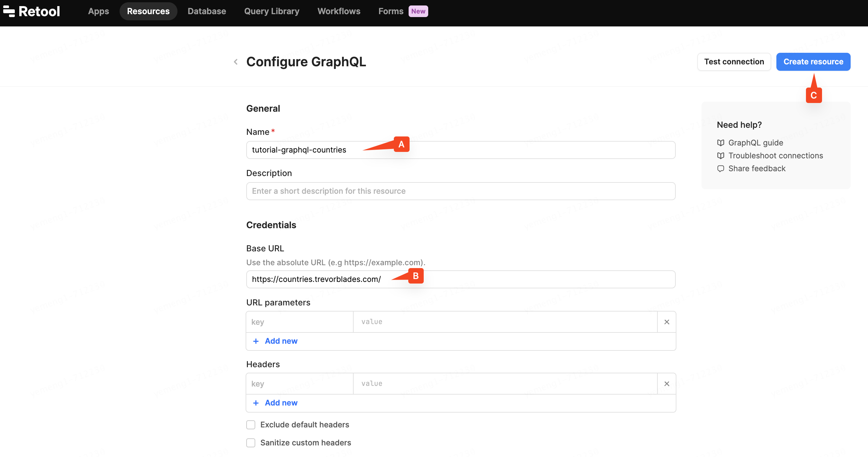This screenshot has width=868, height=457.
Task: Click plus icon under URL parameters
Action: [x=256, y=341]
